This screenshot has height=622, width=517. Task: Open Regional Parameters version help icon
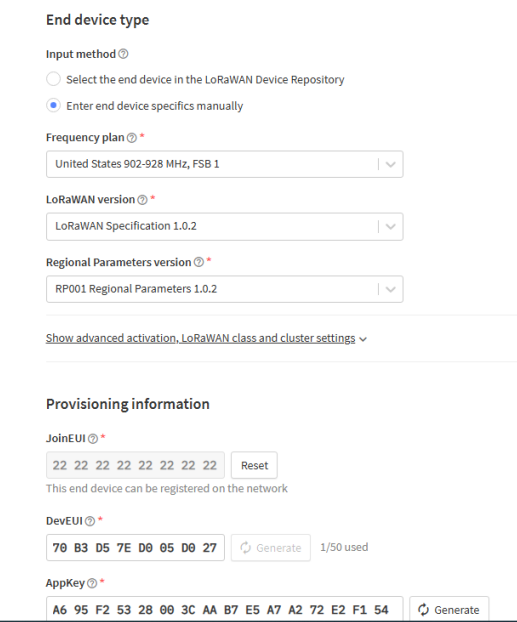click(x=199, y=262)
